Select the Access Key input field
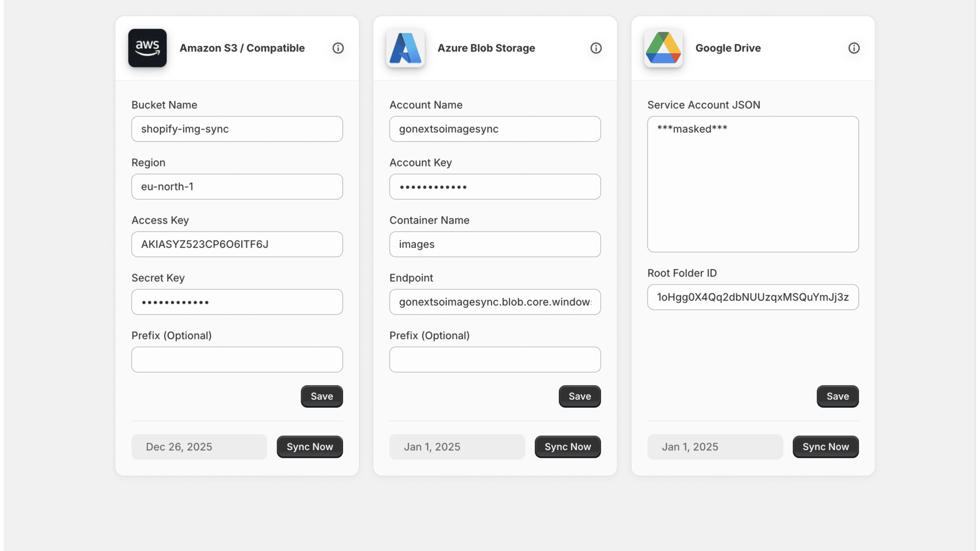Viewport: 980px width, 551px height. click(x=237, y=244)
